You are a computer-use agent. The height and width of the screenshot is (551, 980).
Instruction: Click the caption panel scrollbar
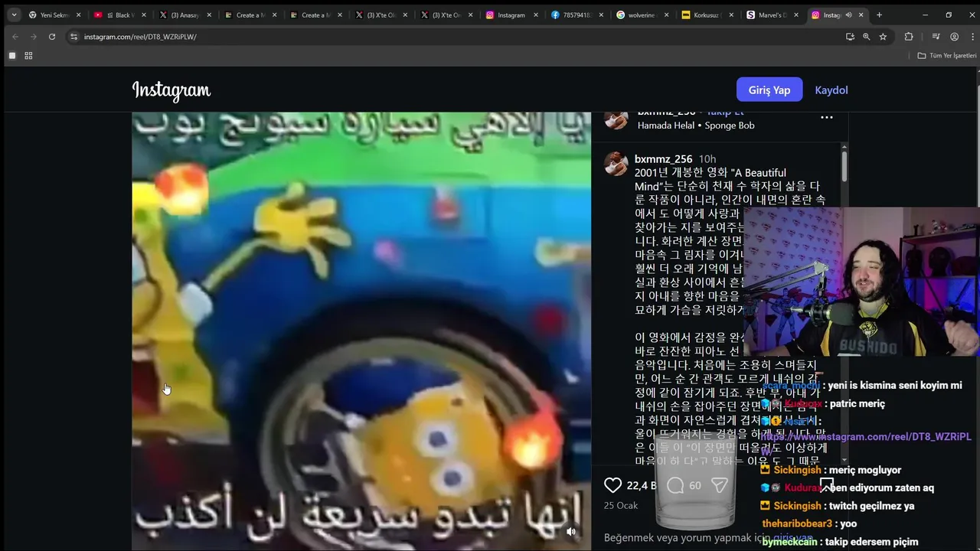(x=844, y=166)
